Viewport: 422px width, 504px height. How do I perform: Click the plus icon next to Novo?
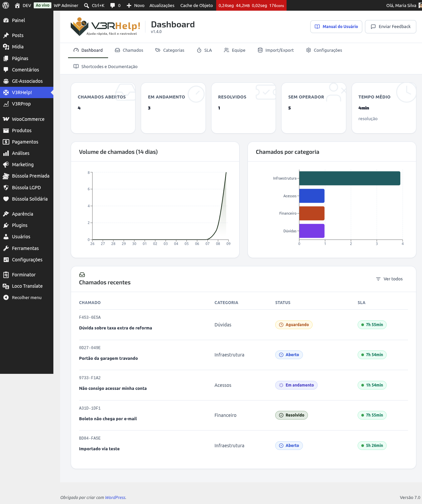[x=129, y=5]
